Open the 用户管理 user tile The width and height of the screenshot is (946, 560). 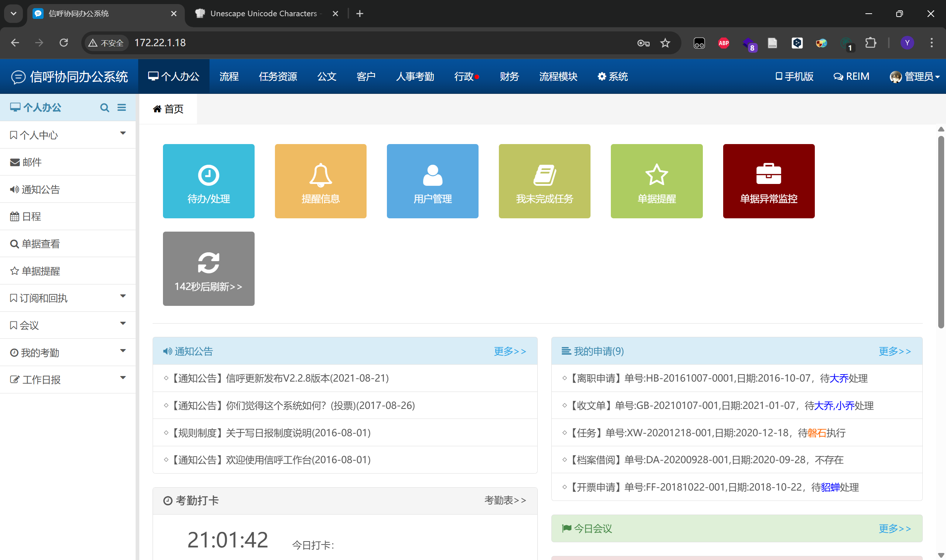click(432, 181)
